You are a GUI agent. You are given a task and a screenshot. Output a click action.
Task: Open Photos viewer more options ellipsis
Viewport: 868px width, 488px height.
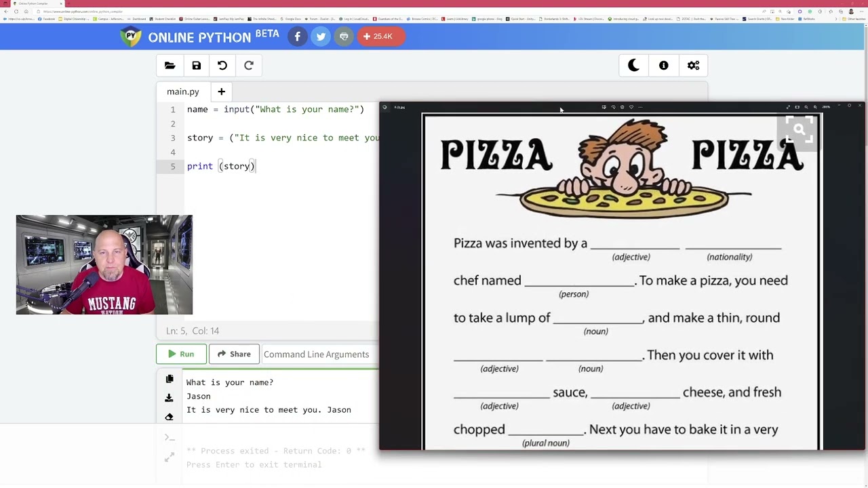pos(640,107)
